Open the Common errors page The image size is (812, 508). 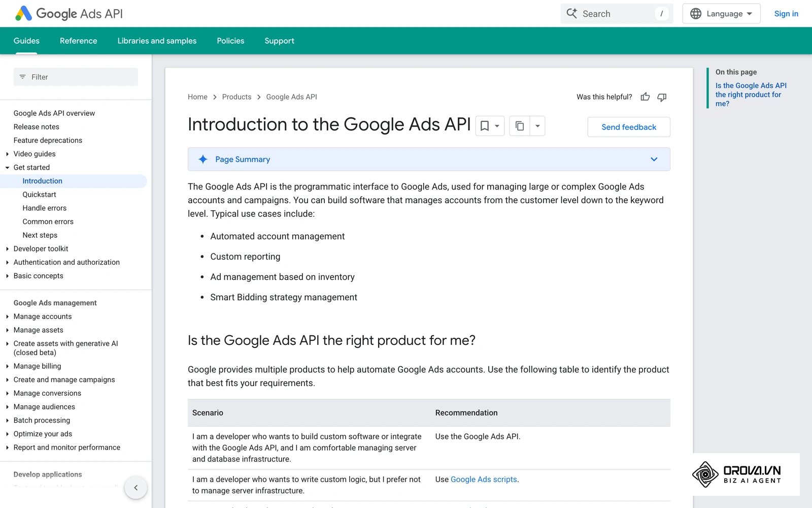(48, 221)
